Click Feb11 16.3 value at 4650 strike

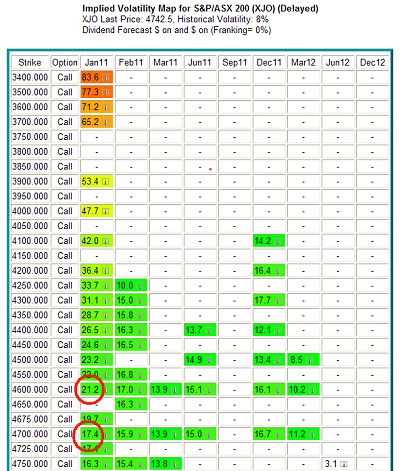coord(125,404)
